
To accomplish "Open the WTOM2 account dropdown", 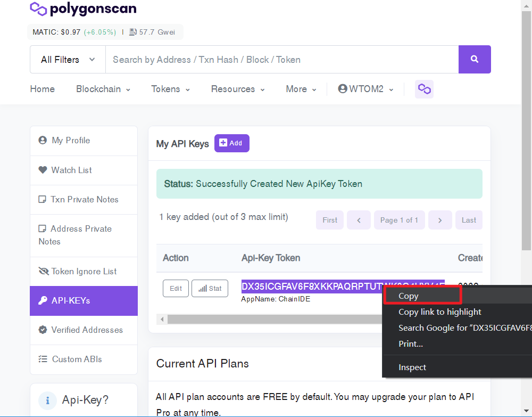I will (x=366, y=89).
